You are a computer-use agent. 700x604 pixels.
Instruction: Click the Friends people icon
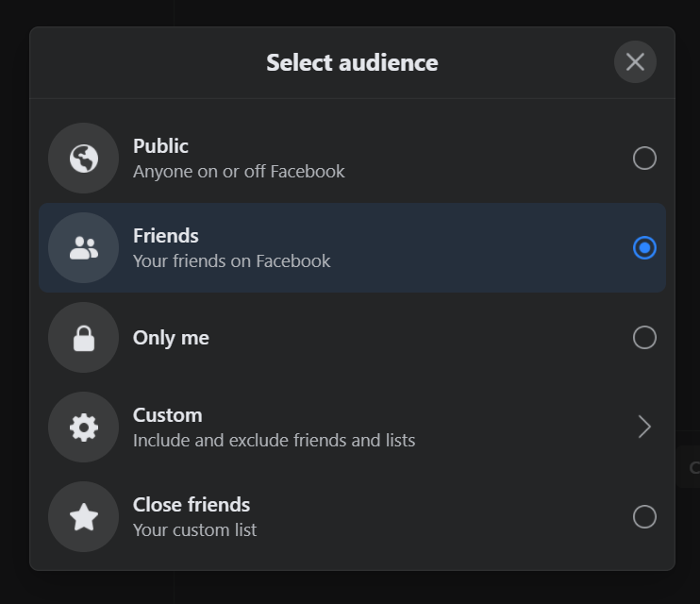point(84,248)
